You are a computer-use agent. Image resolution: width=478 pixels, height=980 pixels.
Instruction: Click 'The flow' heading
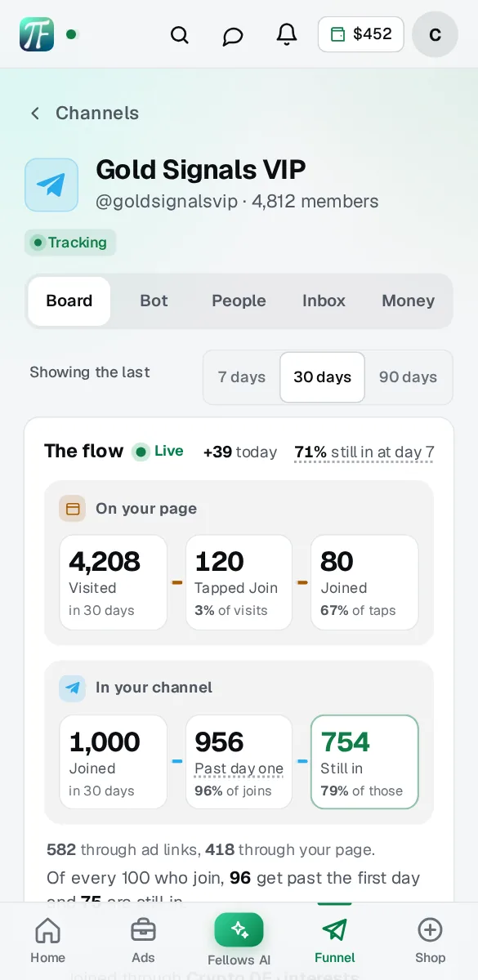84,451
